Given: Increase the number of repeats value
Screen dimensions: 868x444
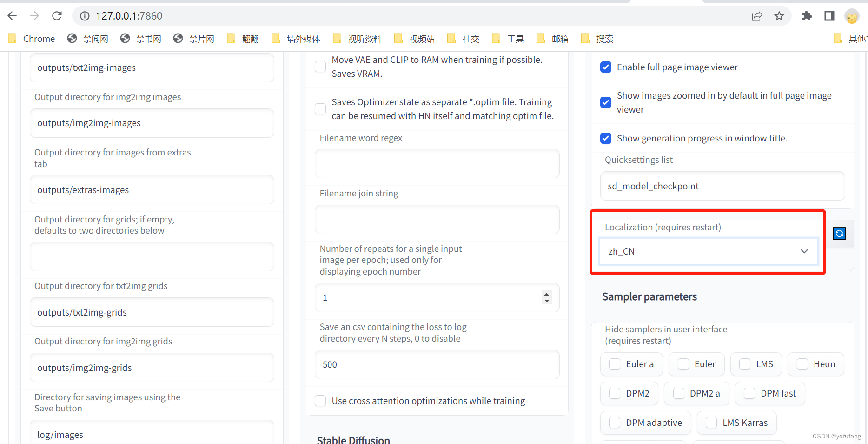Looking at the screenshot, I should click(x=547, y=294).
